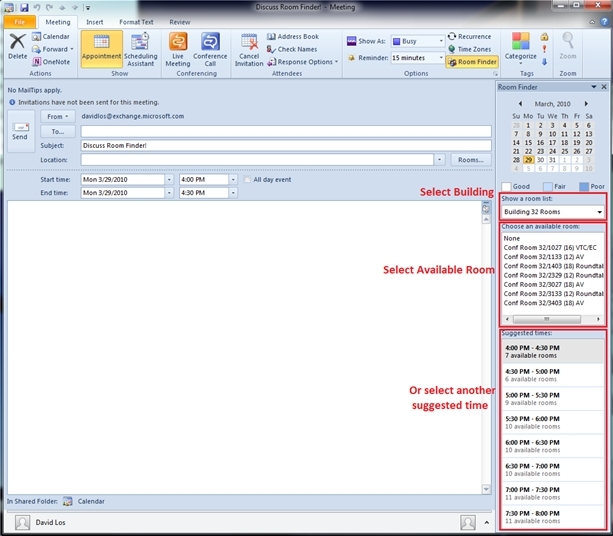
Task: Open the From account dropdown
Action: (x=58, y=117)
